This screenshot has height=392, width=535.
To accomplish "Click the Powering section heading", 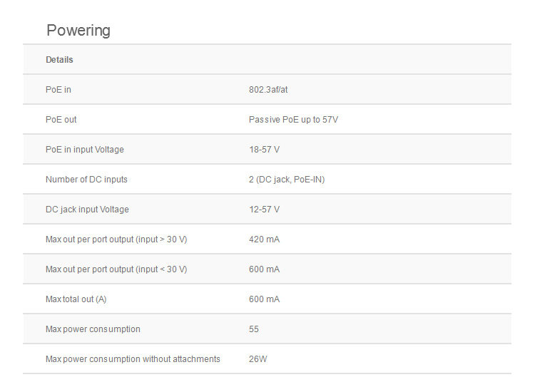I will coord(78,31).
